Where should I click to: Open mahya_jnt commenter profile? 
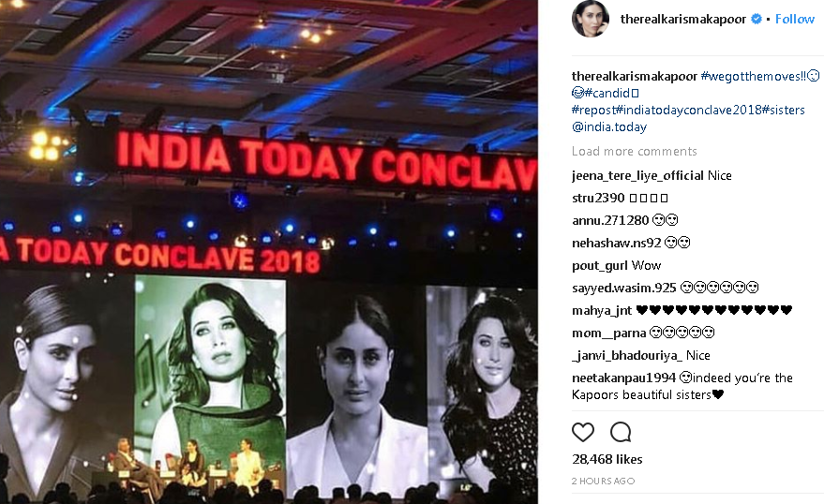coord(602,310)
